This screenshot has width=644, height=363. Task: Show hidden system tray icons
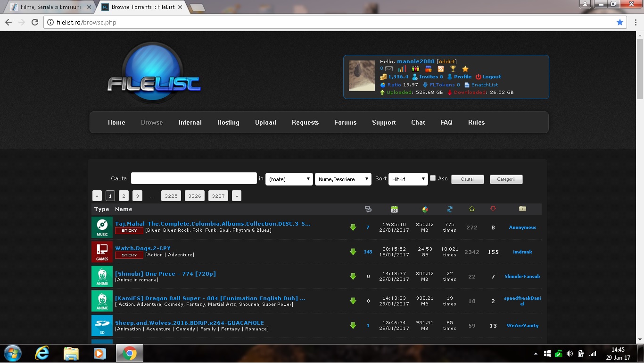pyautogui.click(x=536, y=354)
